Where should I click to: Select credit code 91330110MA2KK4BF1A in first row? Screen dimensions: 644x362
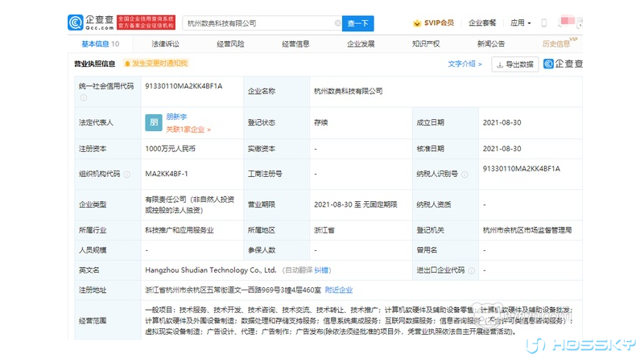pos(184,86)
